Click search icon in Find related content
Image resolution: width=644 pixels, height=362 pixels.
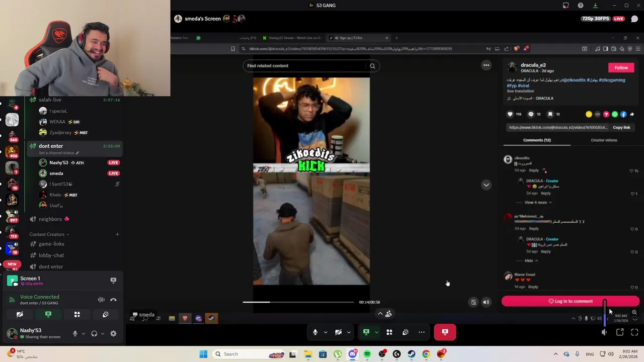(x=372, y=66)
